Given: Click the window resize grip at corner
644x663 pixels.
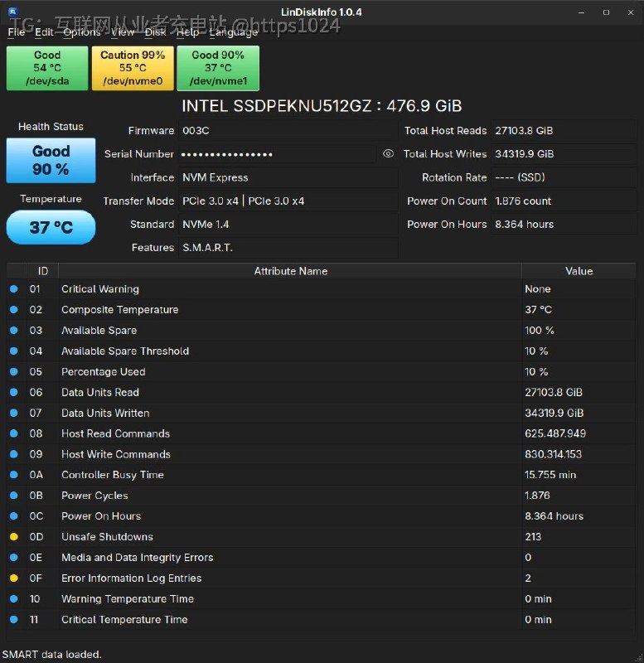Looking at the screenshot, I should pos(639,658).
